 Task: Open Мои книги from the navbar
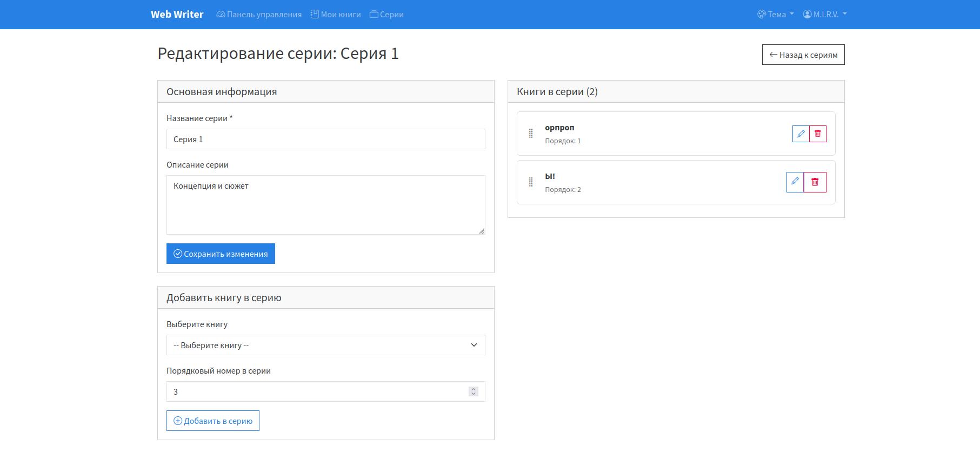coord(336,15)
